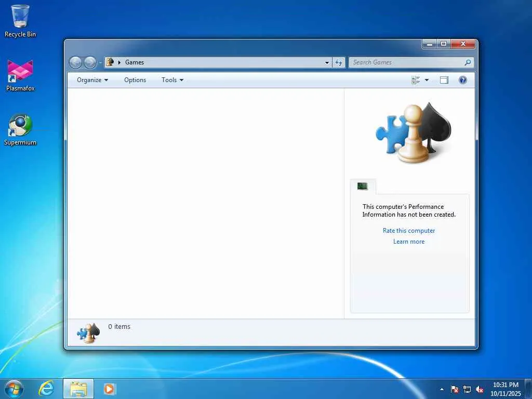Image resolution: width=532 pixels, height=399 pixels.
Task: Click the network status tray icon
Action: [467, 389]
